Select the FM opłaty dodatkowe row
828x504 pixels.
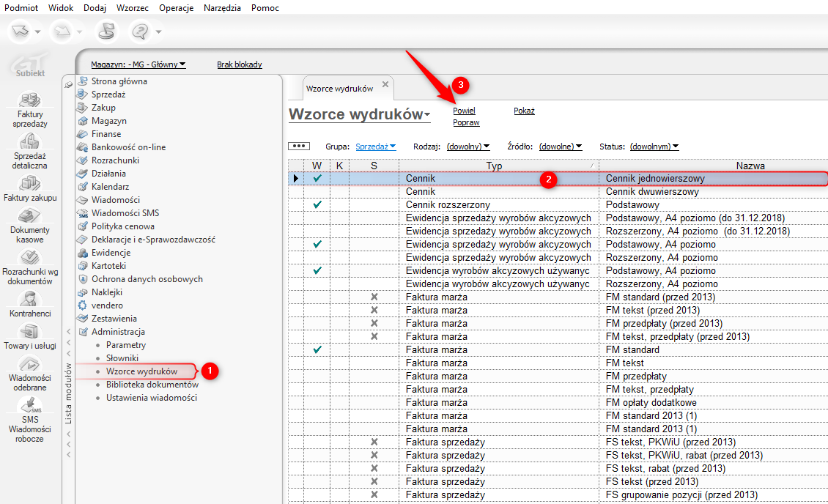tap(558, 403)
